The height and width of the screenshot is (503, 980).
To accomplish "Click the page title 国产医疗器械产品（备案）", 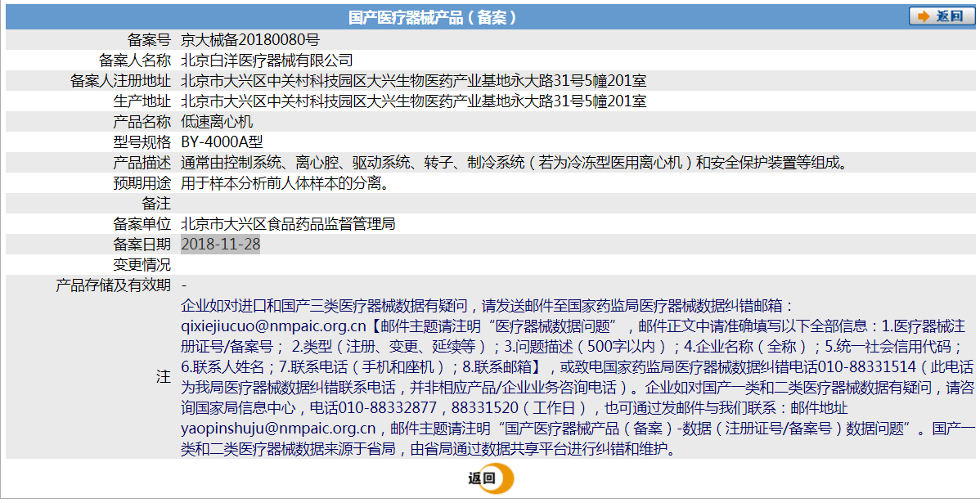I will [x=433, y=17].
